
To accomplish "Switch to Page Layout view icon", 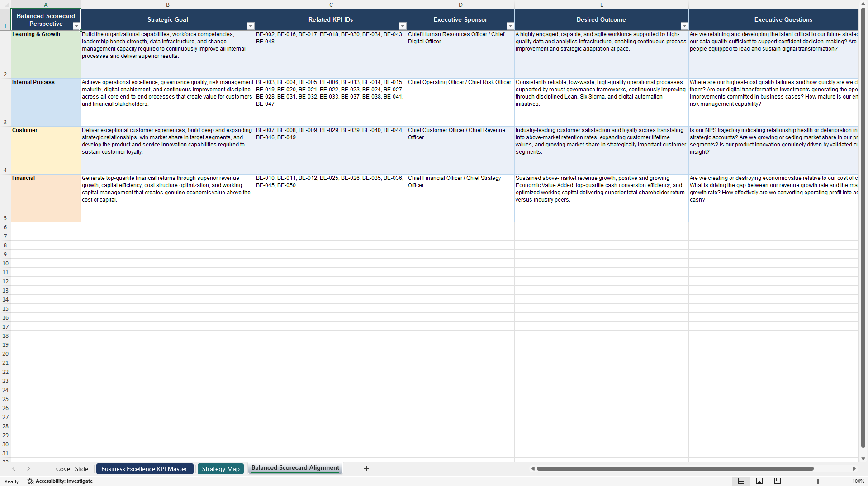I will (759, 481).
